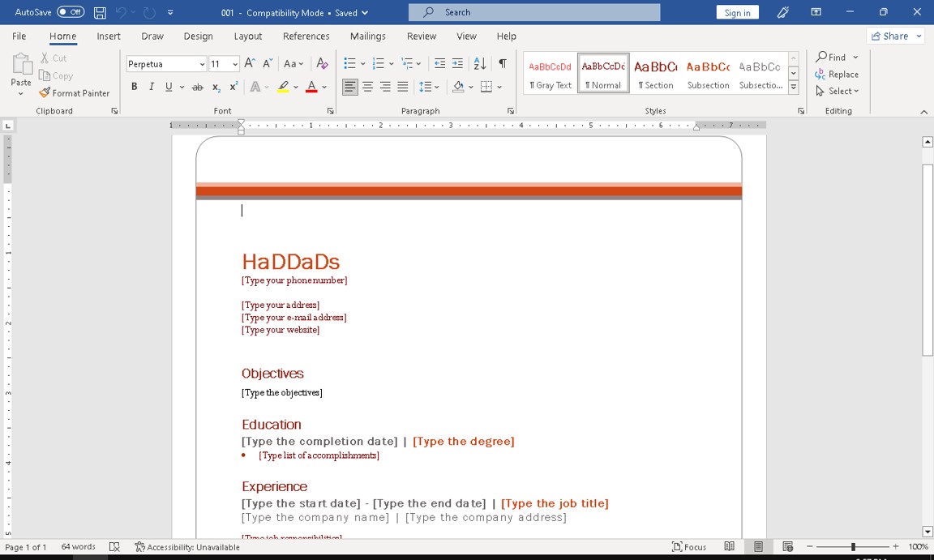
Task: Align paragraph text right
Action: tap(385, 87)
